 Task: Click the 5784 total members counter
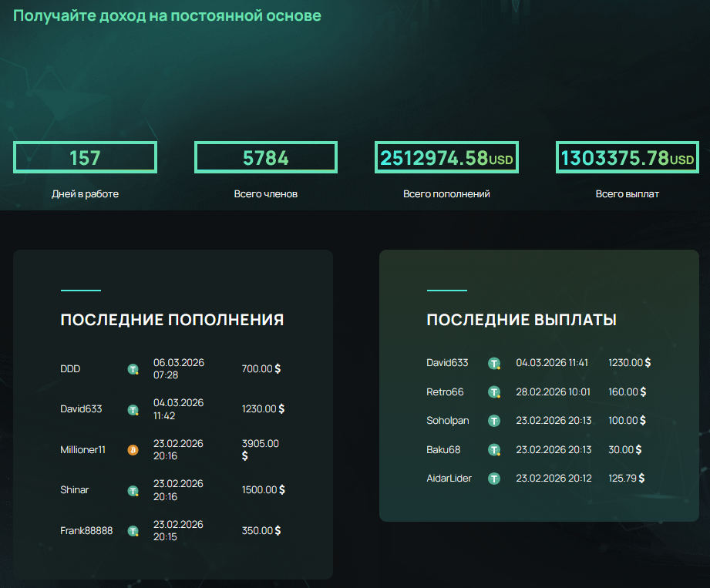click(x=266, y=157)
